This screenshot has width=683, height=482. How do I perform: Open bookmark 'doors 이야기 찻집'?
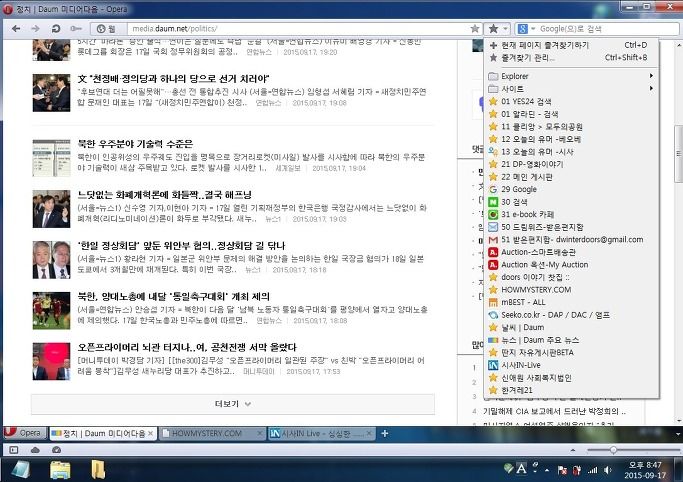pos(571,277)
